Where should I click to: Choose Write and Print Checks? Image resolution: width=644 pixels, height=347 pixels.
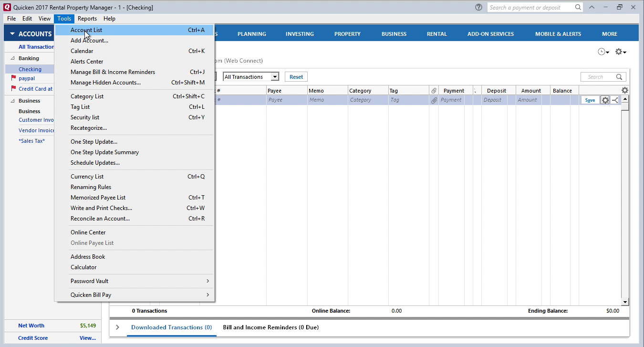[134, 208]
